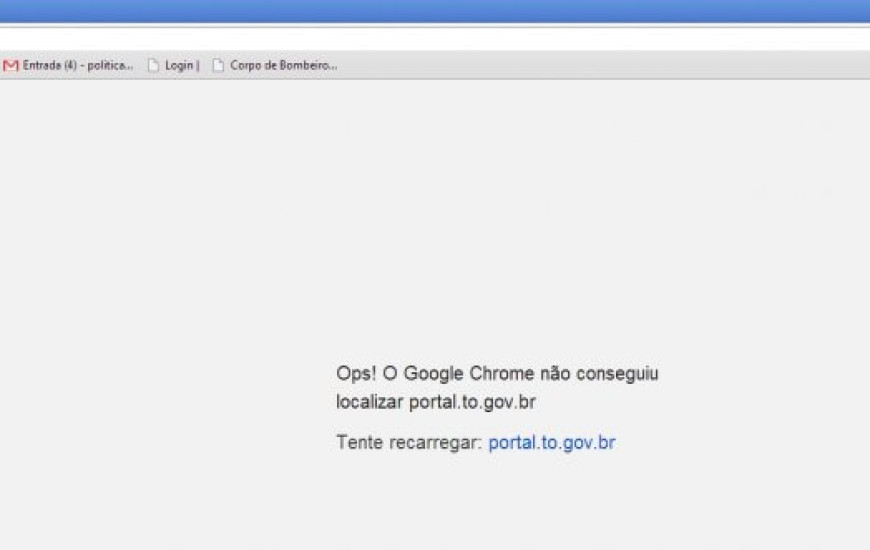Open the Login bookmark
The image size is (870, 550).
point(174,65)
